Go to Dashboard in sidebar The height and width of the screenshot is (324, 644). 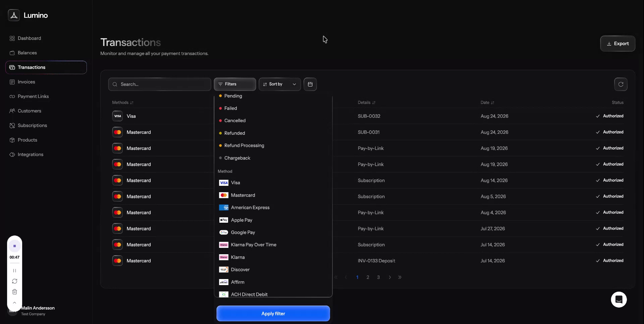tap(46, 38)
